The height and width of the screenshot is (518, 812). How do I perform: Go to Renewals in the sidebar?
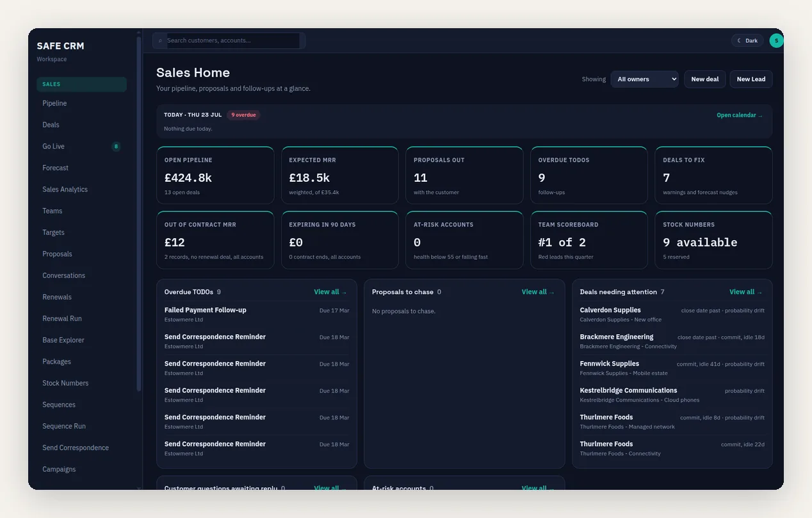click(x=81, y=297)
